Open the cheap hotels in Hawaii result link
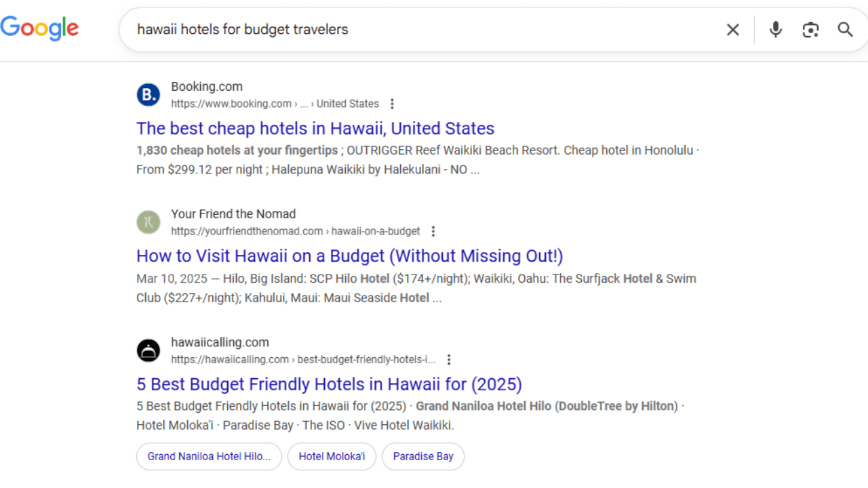This screenshot has height=488, width=868. pos(315,128)
